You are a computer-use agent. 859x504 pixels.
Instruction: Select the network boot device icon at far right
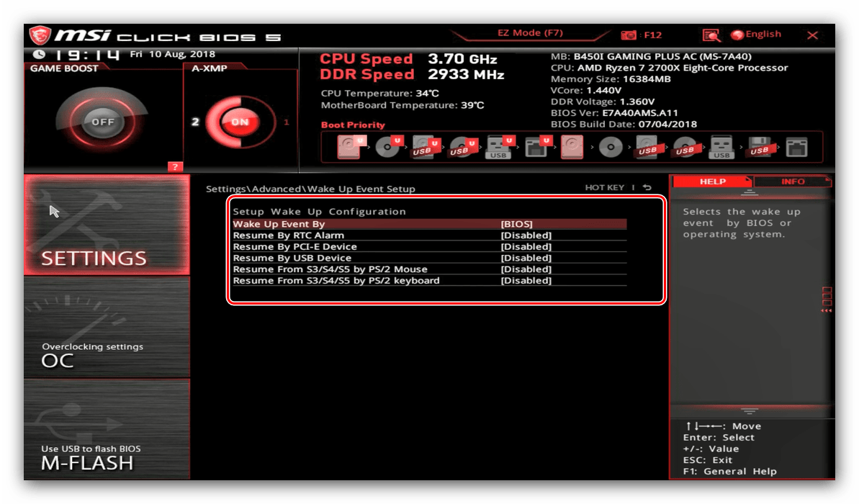796,148
